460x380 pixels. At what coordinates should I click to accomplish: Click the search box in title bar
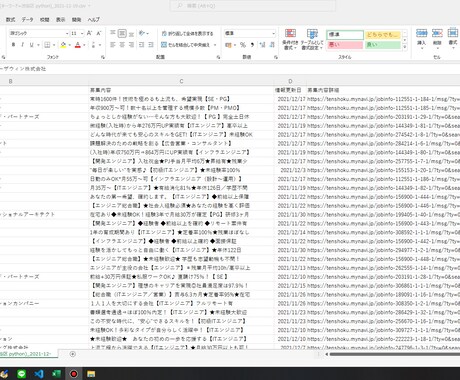pyautogui.click(x=253, y=6)
